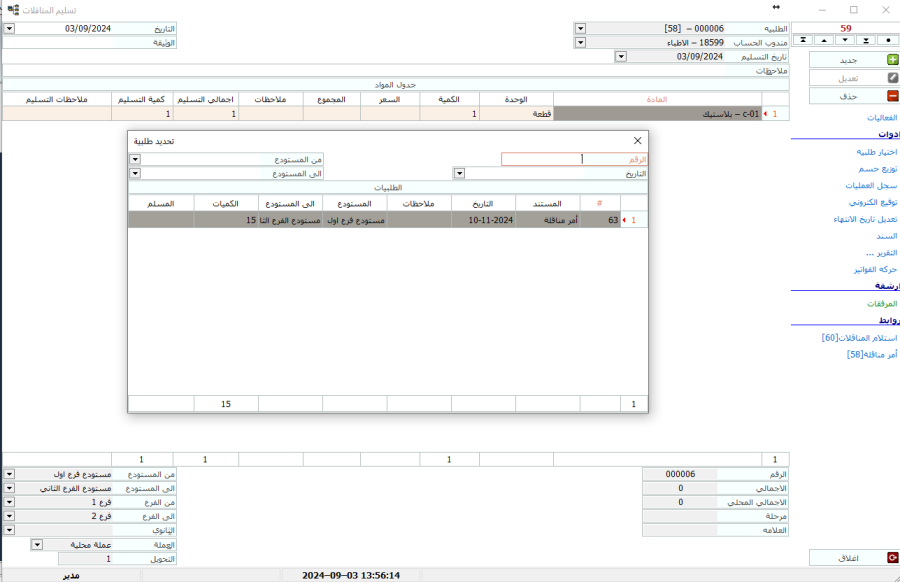Click the كمية التسليم column header
The width and height of the screenshot is (900, 582).
(142, 99)
